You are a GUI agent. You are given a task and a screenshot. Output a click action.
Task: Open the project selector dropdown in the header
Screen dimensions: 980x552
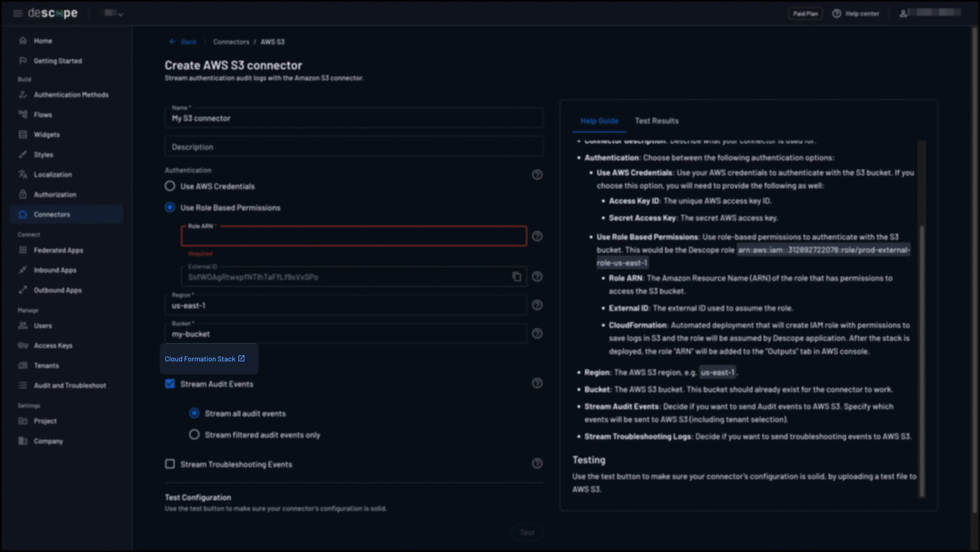coord(112,13)
